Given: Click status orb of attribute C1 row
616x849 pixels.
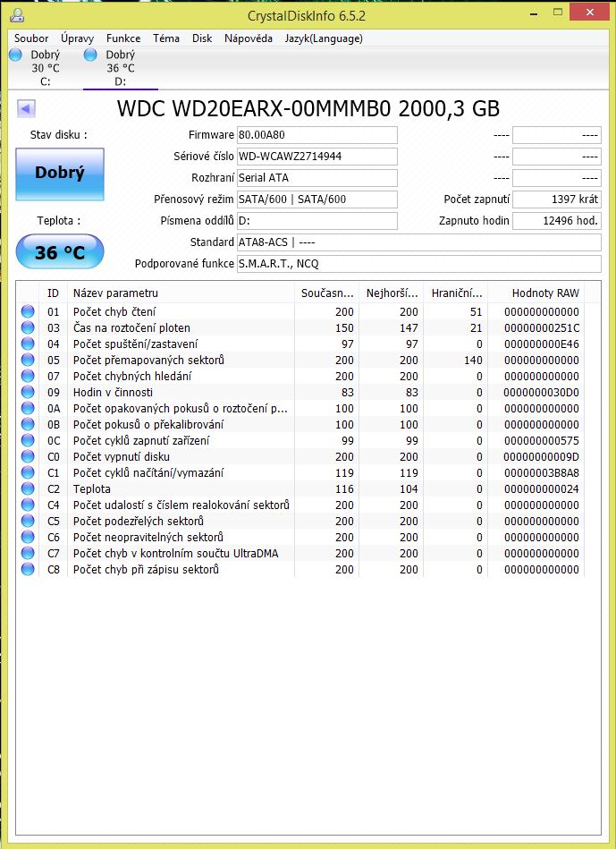Looking at the screenshot, I should click(28, 472).
